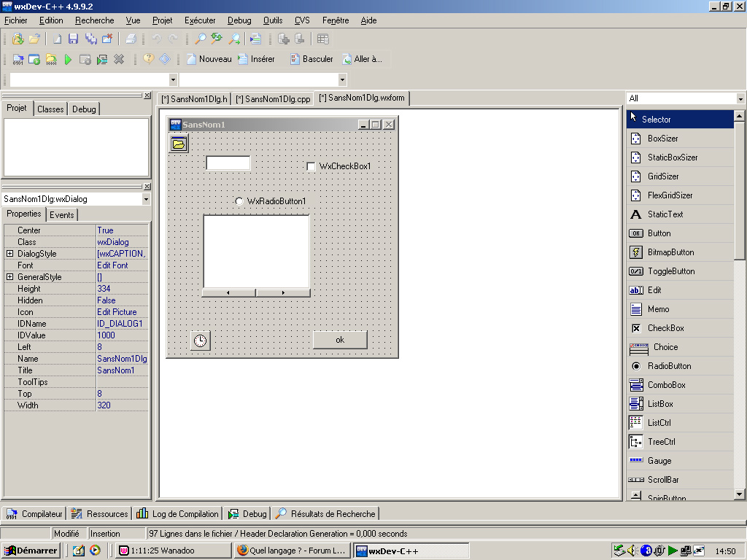
Task: Select the ToggleButton component in the palette
Action: tap(681, 271)
